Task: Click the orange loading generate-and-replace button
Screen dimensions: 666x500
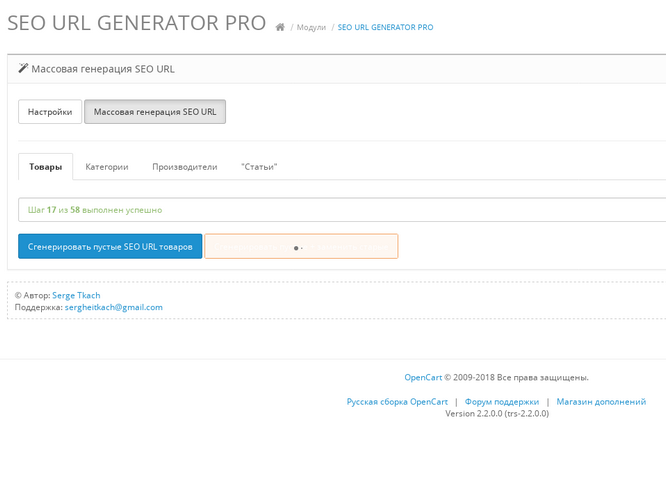Action: [x=301, y=246]
